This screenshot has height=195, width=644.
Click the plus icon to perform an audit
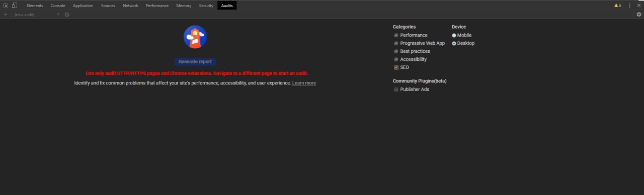tap(6, 15)
